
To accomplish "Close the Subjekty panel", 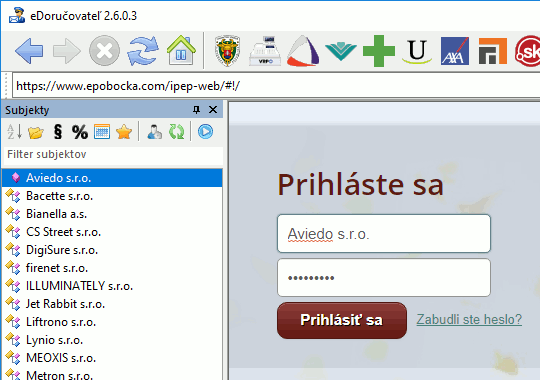I will [213, 110].
